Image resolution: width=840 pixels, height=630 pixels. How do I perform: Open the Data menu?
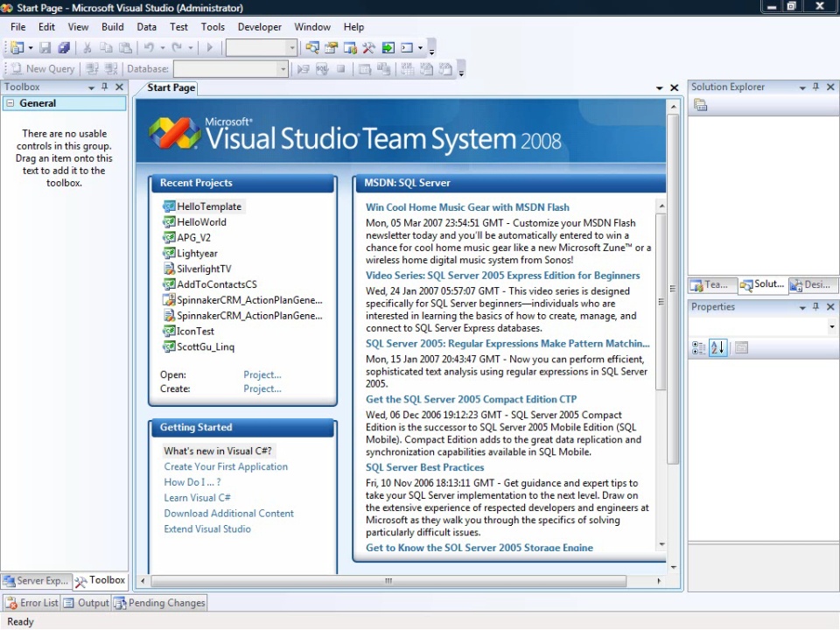pos(146,26)
